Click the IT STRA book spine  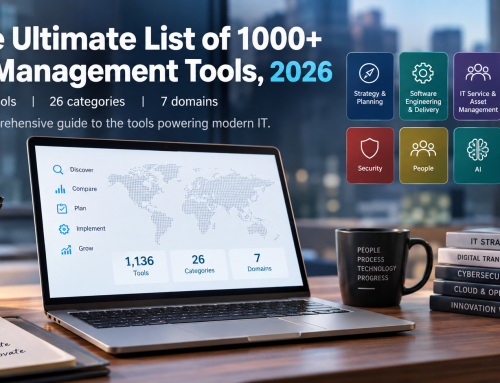click(x=473, y=240)
